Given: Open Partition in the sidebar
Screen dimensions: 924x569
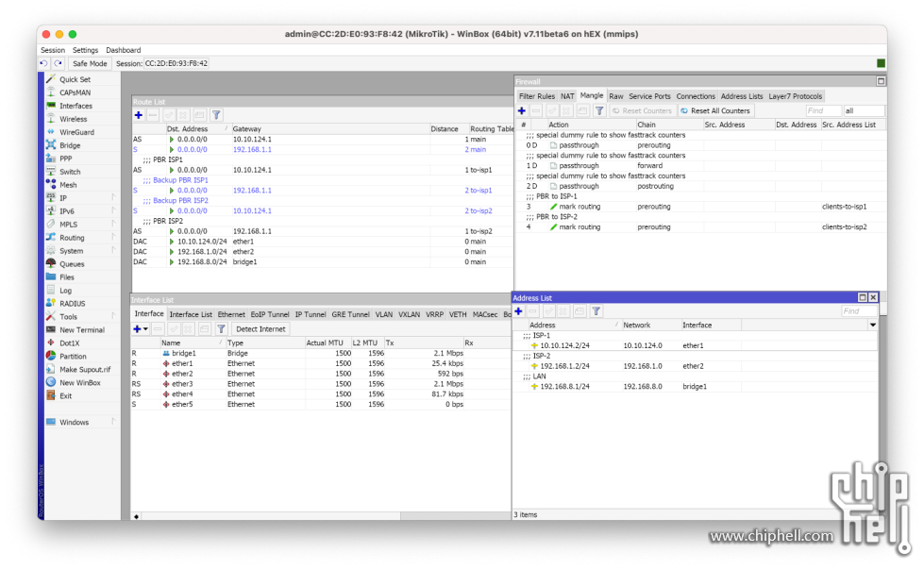Looking at the screenshot, I should (73, 357).
